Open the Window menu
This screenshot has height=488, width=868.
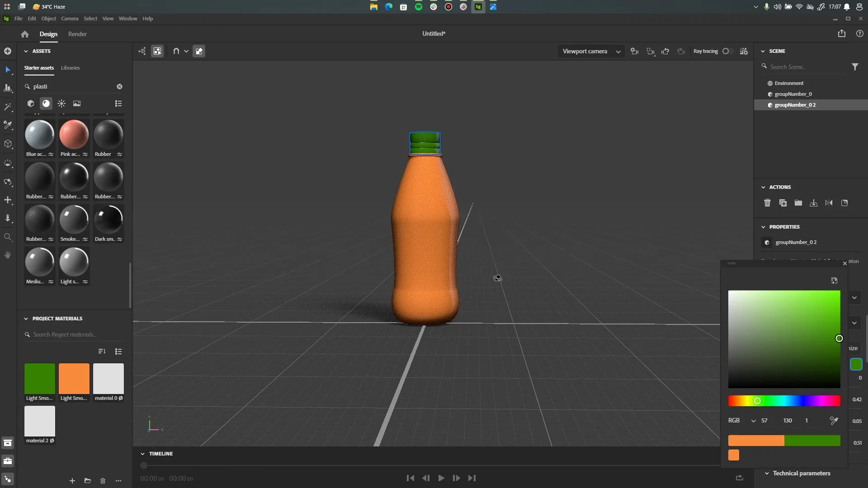[128, 19]
